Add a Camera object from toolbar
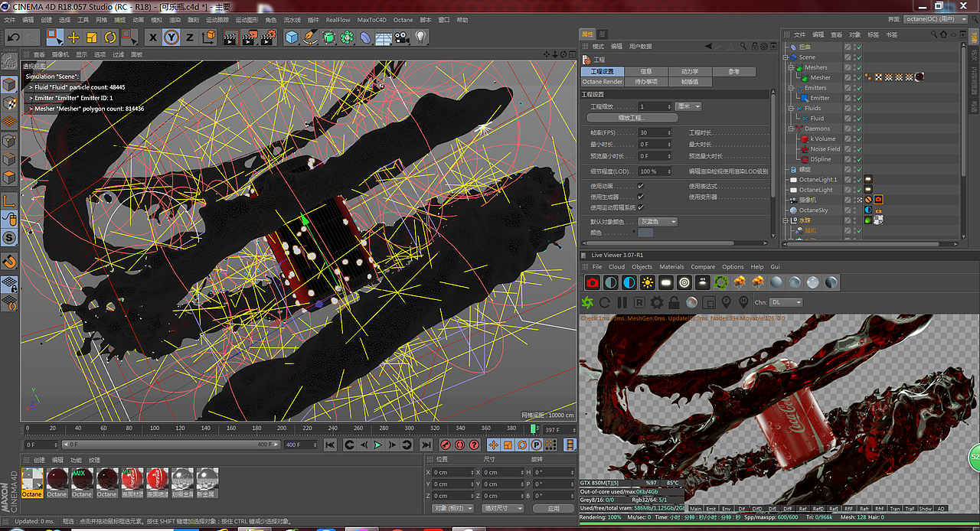Screen dimensions: 980x531 point(402,37)
